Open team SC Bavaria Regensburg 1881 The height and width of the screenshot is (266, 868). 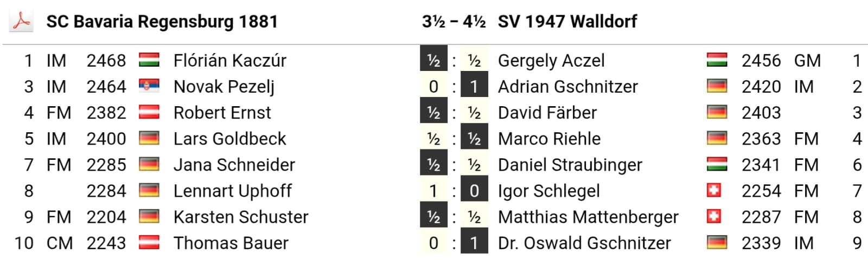[162, 22]
